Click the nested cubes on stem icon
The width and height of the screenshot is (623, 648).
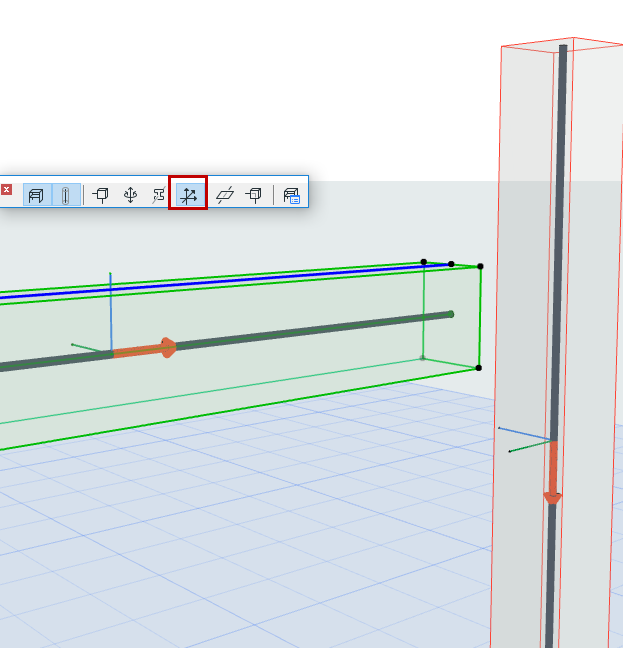coord(254,195)
